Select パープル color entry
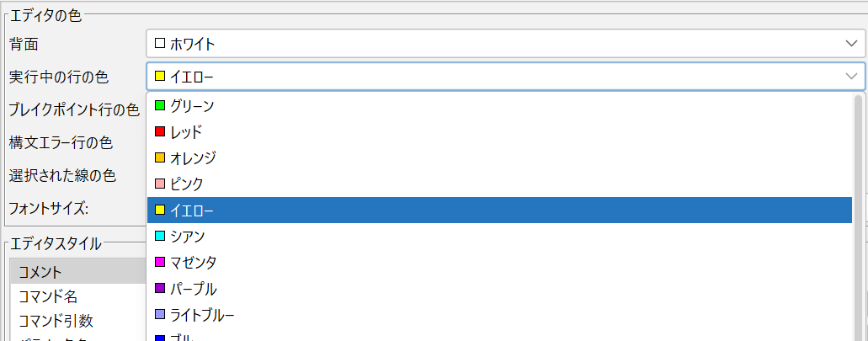The image size is (868, 341). [x=498, y=289]
